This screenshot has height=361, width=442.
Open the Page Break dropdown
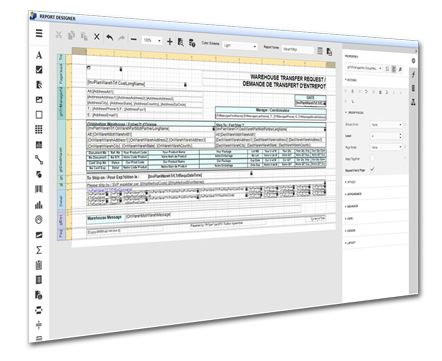[x=386, y=147]
